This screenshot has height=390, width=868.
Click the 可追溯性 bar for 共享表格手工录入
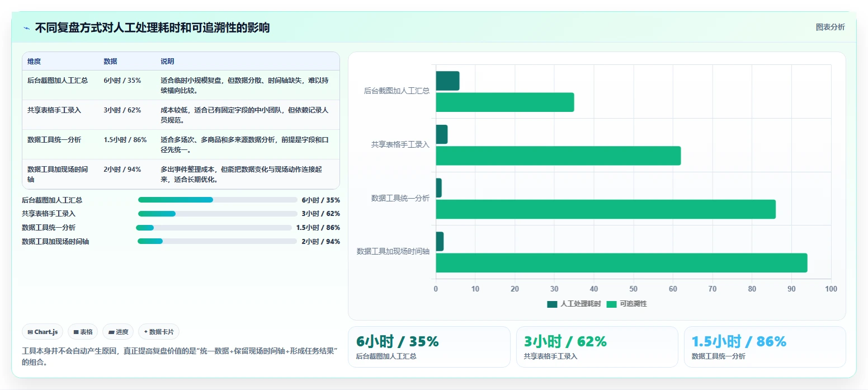click(x=558, y=156)
